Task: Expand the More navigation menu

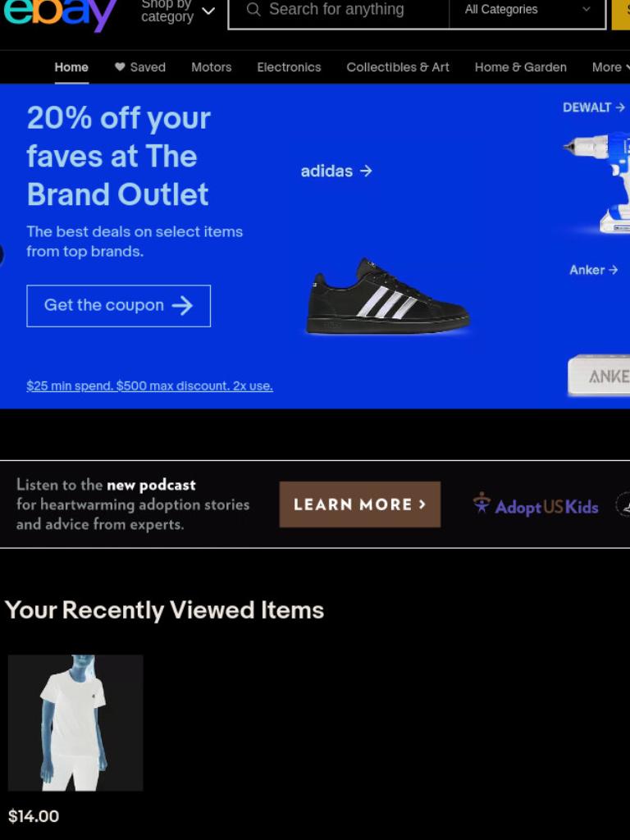Action: (610, 67)
